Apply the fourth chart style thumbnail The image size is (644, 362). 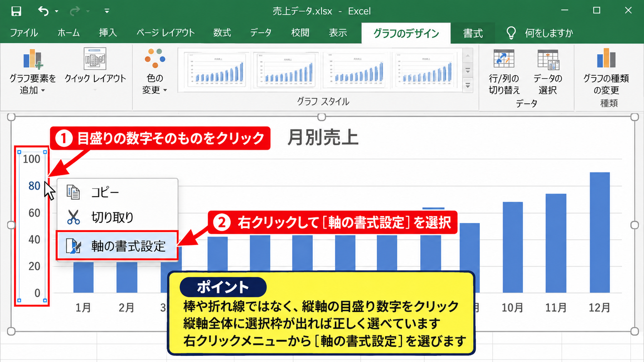pos(424,71)
